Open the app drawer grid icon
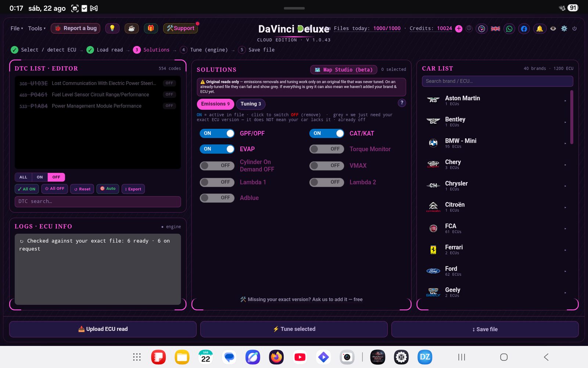 (x=137, y=357)
